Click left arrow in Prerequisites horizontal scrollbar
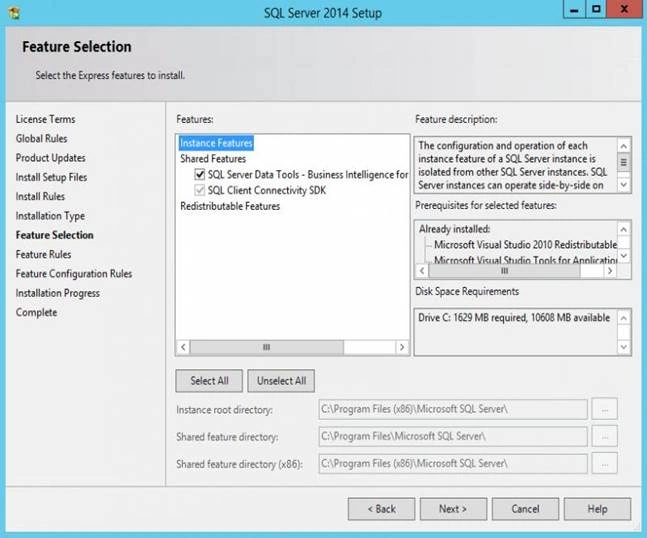Screen dimensions: 647x538 (422, 271)
